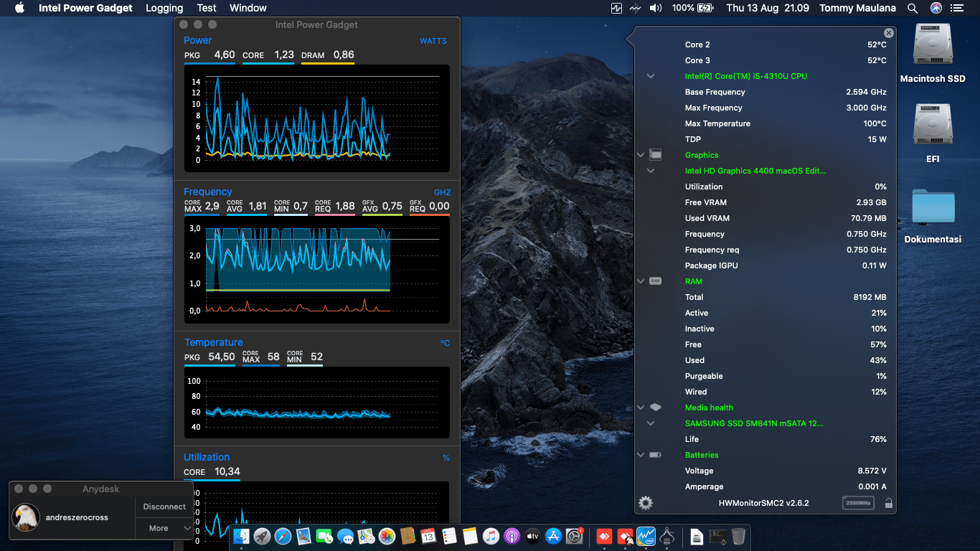Open HWMonitorSMC2 settings gear
This screenshot has height=551, width=980.
(x=646, y=503)
